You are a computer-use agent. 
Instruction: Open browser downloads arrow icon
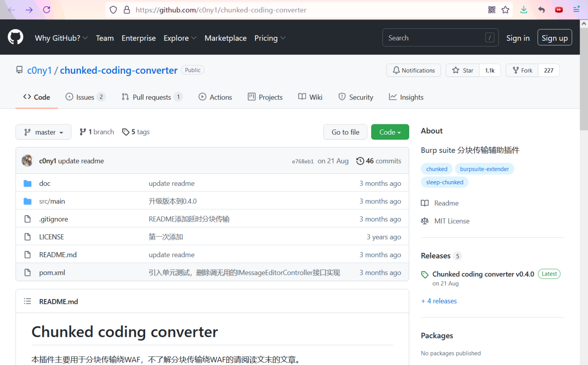coord(524,10)
